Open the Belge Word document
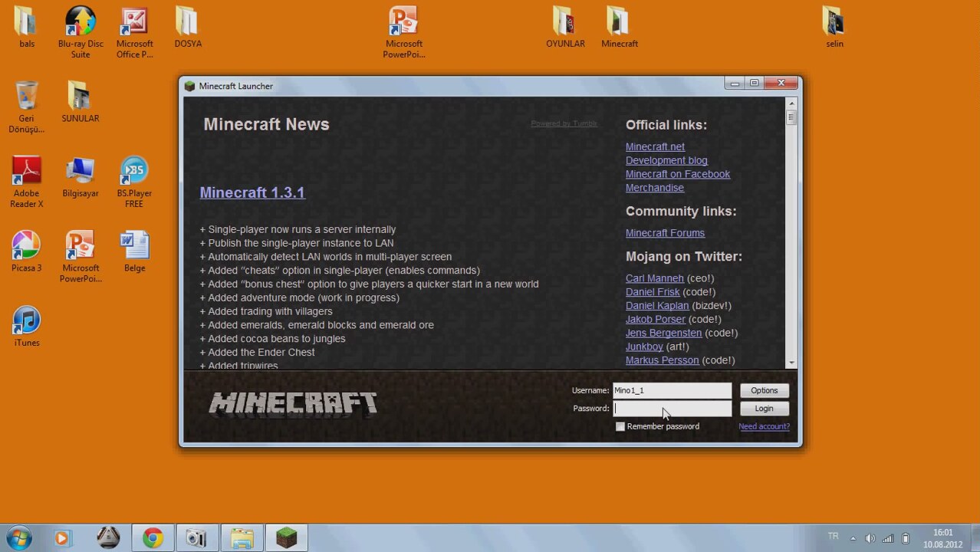The width and height of the screenshot is (980, 552). tap(134, 251)
